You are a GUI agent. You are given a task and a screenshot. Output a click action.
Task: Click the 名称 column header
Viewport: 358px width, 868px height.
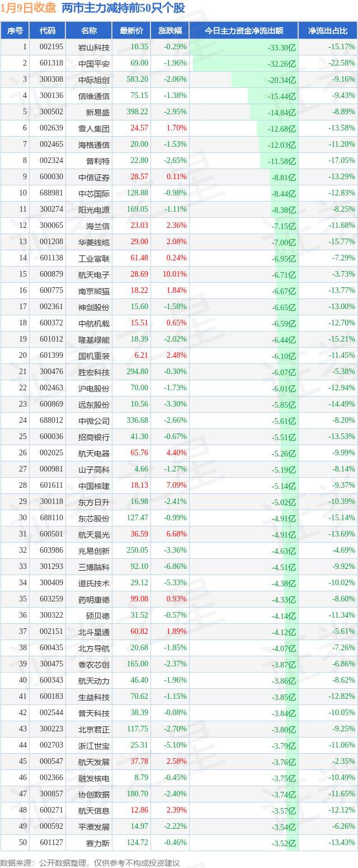(89, 31)
